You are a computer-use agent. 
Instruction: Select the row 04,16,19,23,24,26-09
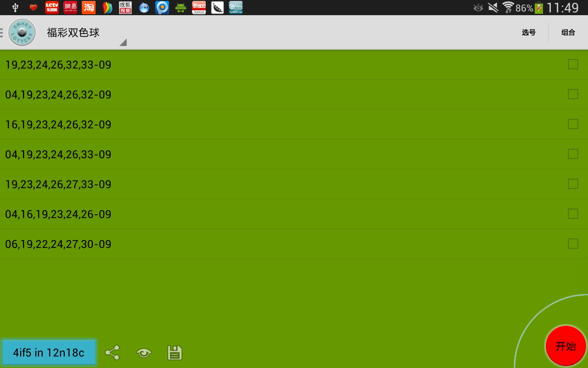[294, 214]
